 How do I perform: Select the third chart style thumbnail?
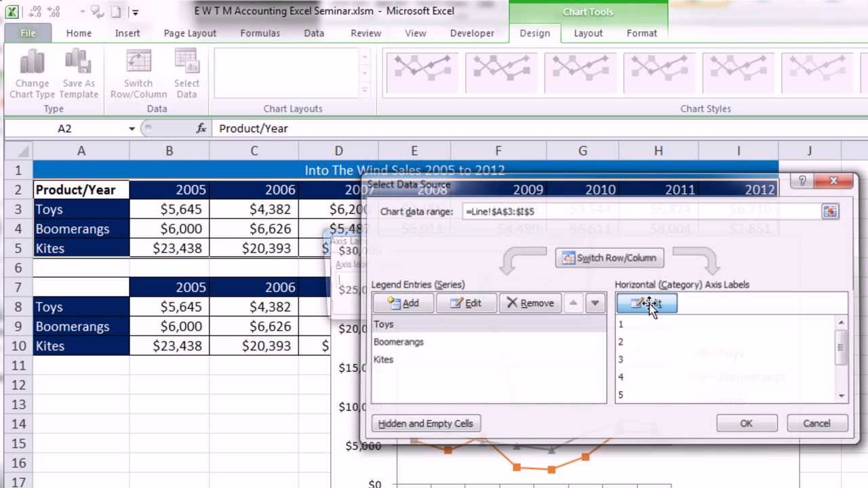point(580,71)
